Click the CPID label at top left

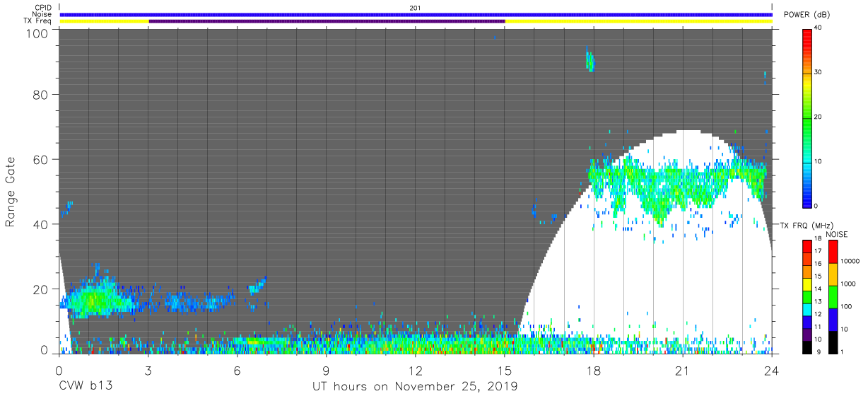(x=43, y=8)
